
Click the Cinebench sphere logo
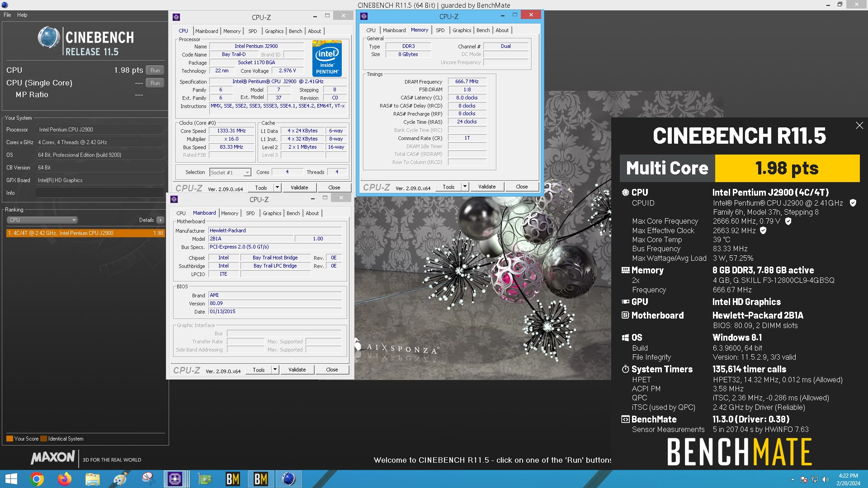49,38
